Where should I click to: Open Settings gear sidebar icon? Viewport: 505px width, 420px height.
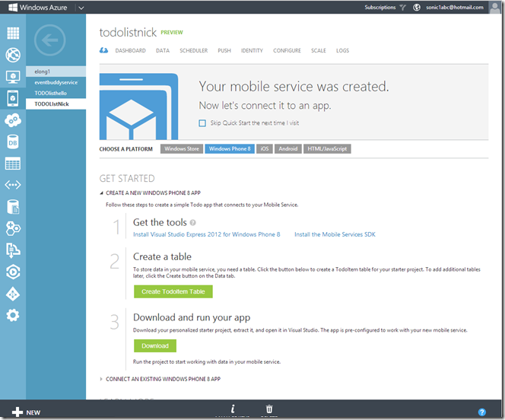tap(13, 315)
